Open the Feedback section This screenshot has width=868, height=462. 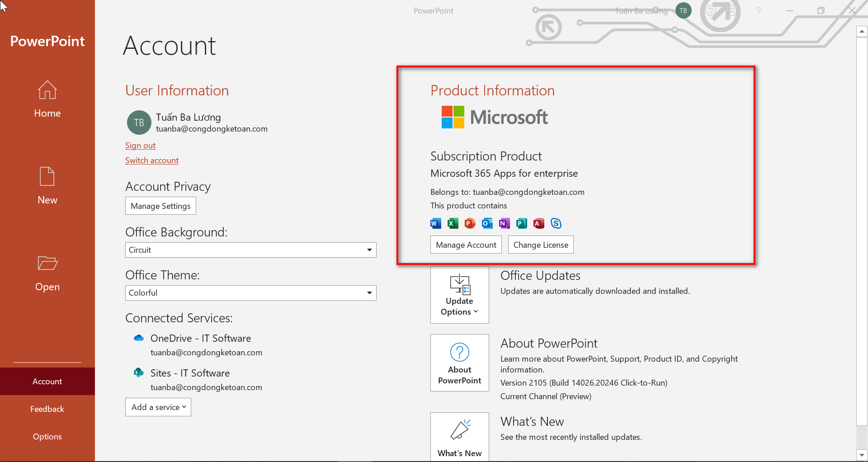pos(47,409)
